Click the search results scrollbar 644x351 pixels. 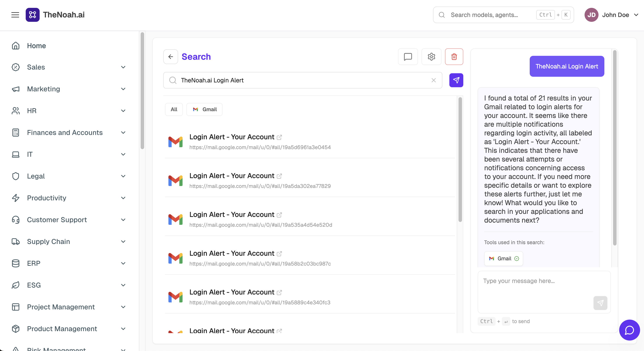[x=460, y=160]
